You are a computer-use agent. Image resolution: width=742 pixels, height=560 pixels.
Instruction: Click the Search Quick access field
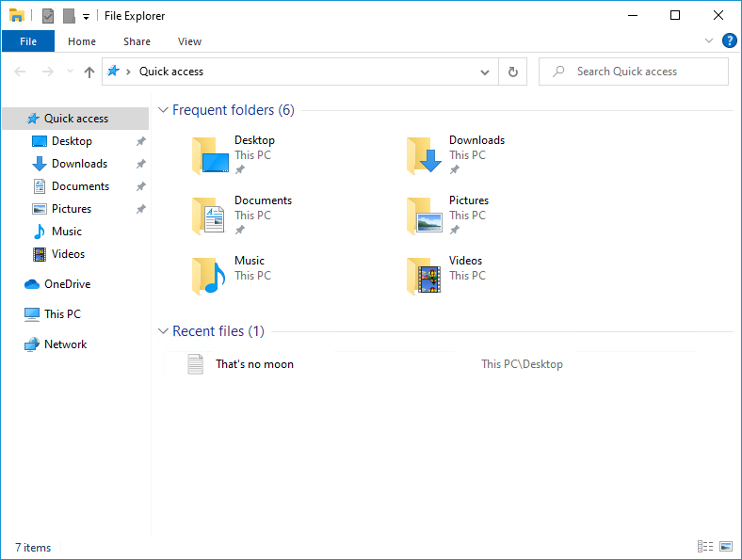point(633,72)
